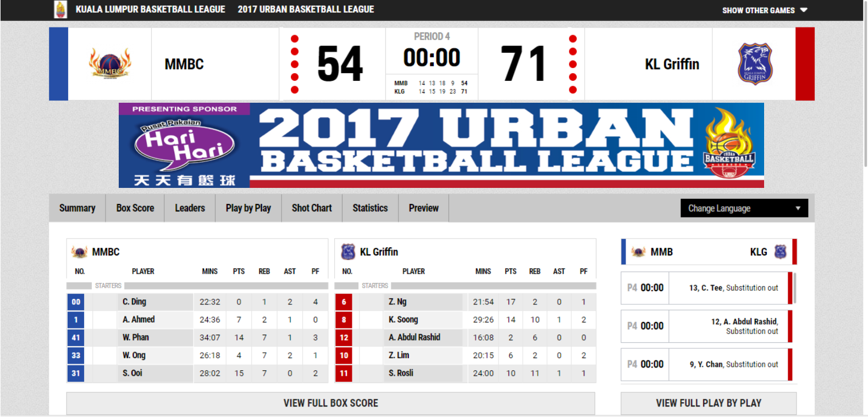Expand Show Other Games dropdown
Image resolution: width=868 pixels, height=417 pixels.
click(x=765, y=10)
